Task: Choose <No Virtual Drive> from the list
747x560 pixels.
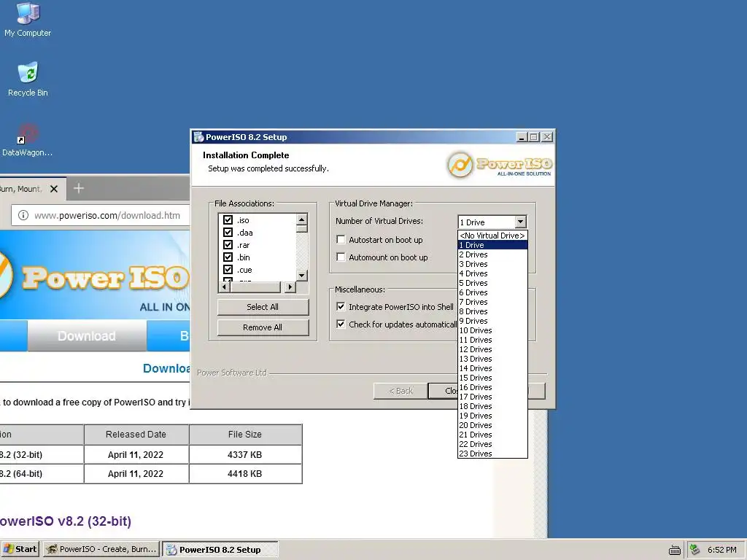Action: tap(492, 236)
